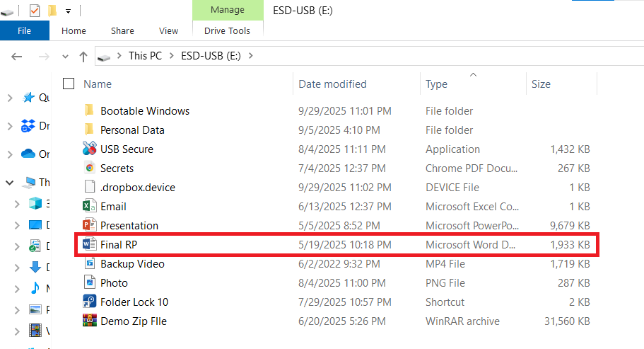Screen dimensions: 644x349
Task: Open the Music note icon in sidebar
Action: click(x=35, y=287)
